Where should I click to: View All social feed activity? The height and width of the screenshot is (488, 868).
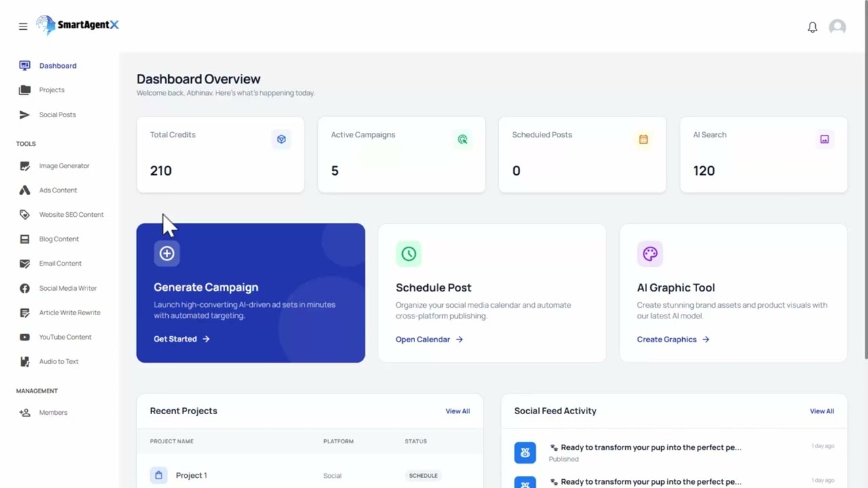coord(822,411)
